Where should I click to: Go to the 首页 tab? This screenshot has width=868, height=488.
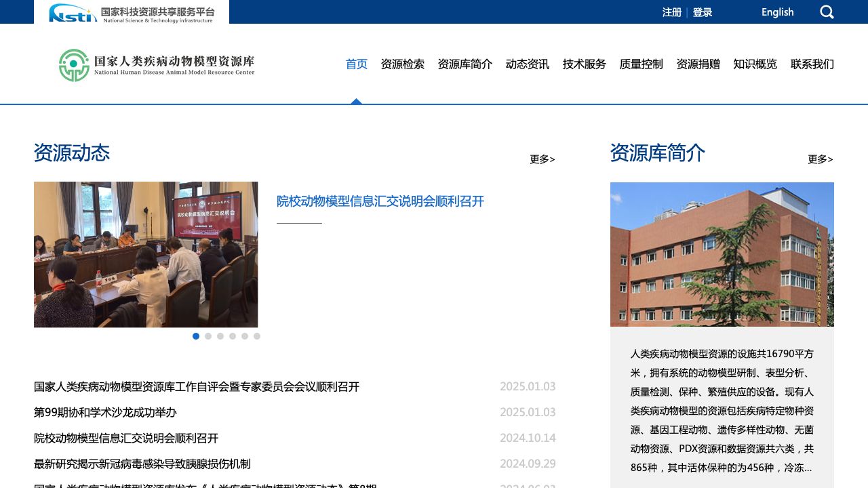[x=357, y=64]
